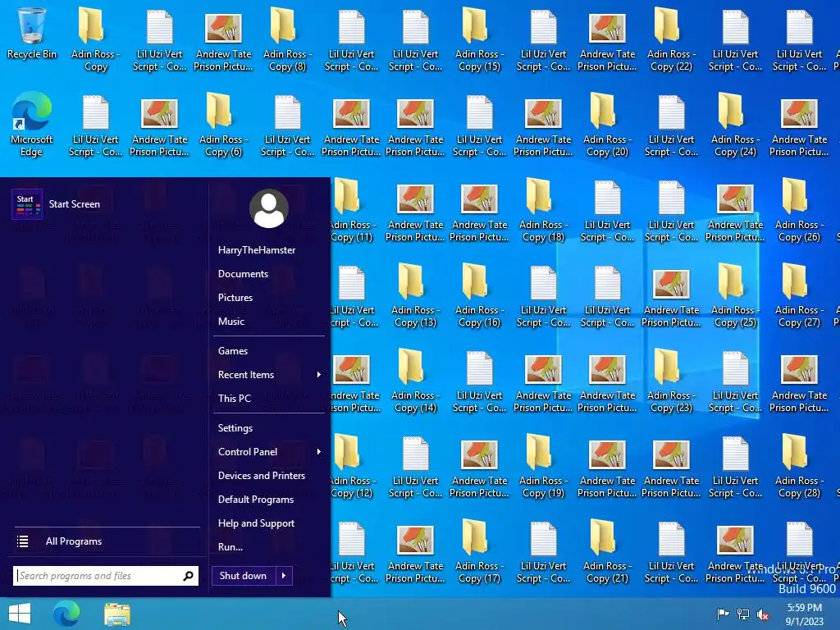This screenshot has width=840, height=630.
Task: Open the Microsoft Edge desktop shortcut
Action: click(32, 123)
